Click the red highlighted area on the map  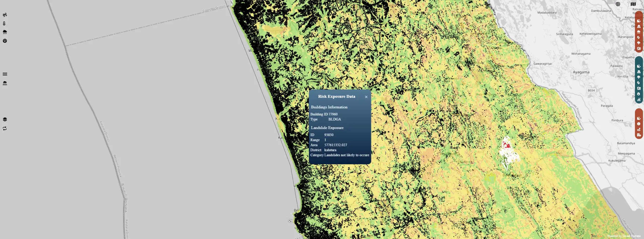(x=506, y=145)
